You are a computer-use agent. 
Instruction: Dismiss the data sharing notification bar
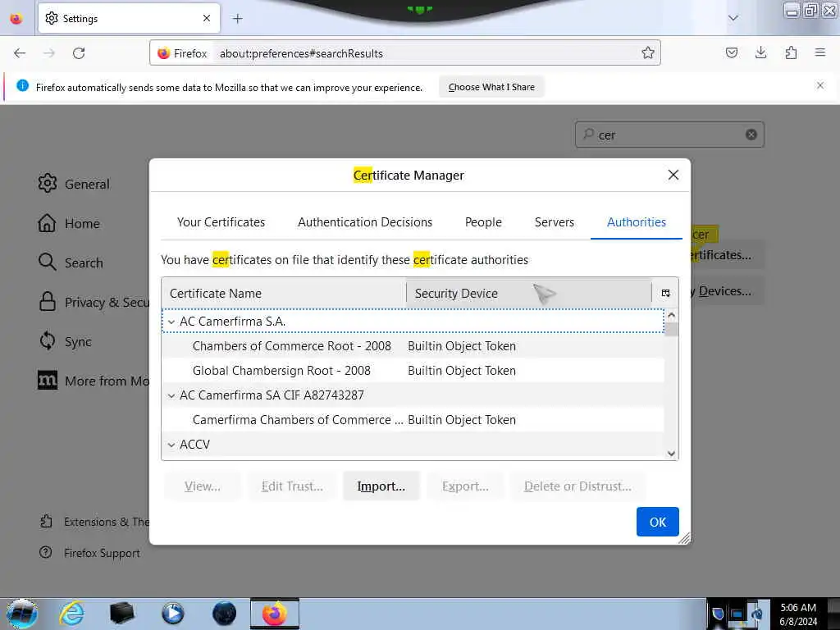(820, 85)
